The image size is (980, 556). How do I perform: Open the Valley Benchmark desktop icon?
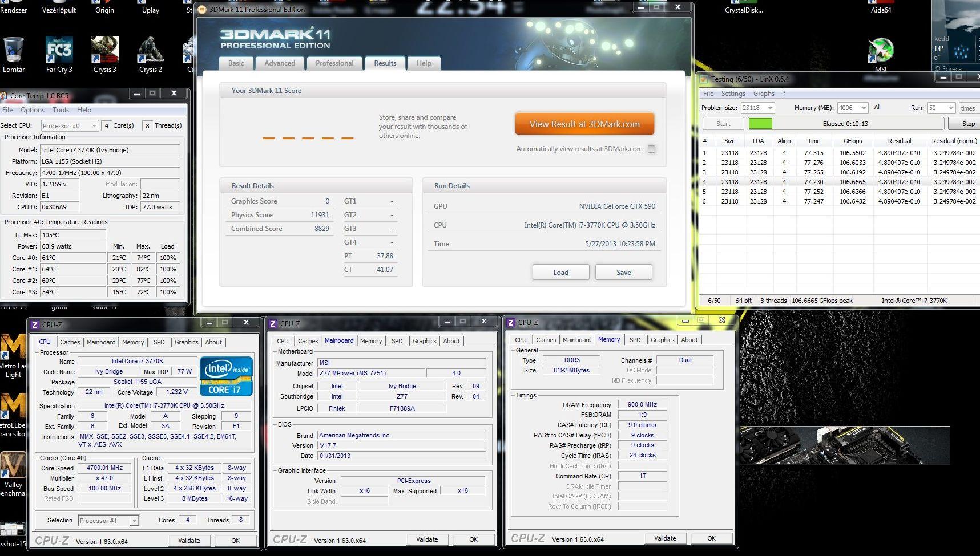click(13, 473)
